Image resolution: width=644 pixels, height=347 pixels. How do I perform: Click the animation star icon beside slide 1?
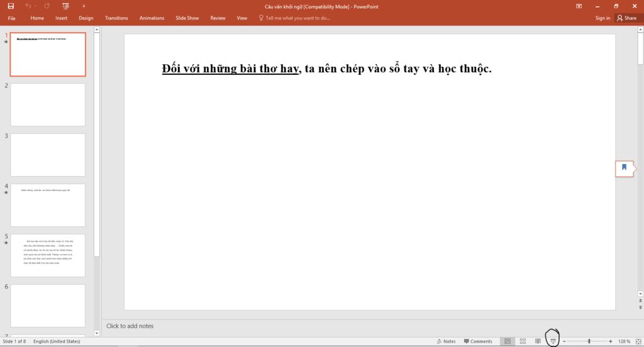pos(6,42)
